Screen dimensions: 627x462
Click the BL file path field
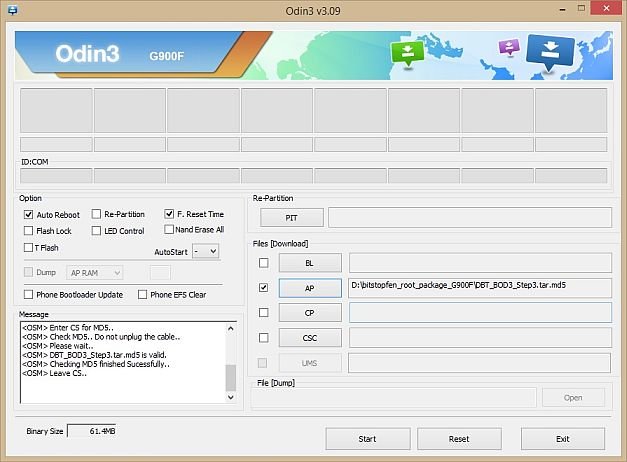pyautogui.click(x=480, y=263)
